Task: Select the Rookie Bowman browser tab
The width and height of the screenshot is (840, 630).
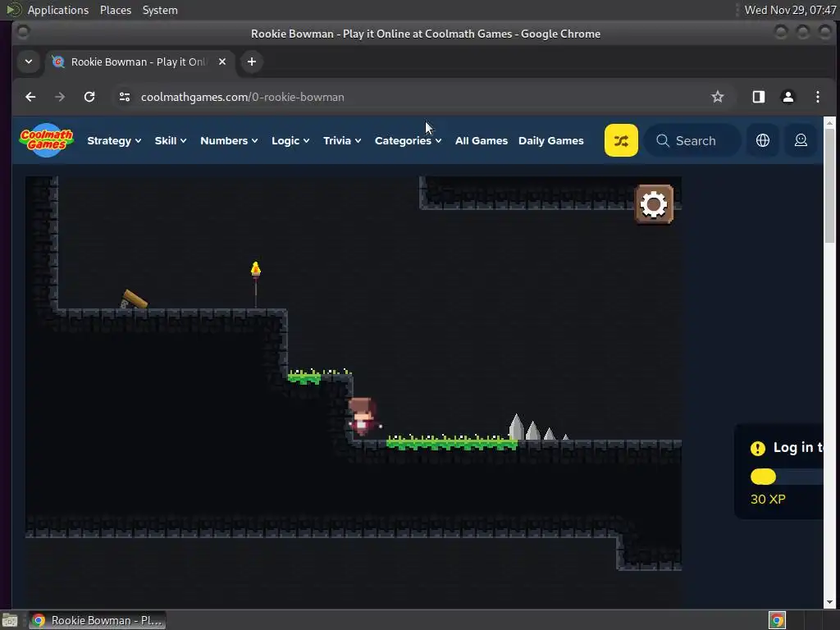Action: click(x=140, y=62)
